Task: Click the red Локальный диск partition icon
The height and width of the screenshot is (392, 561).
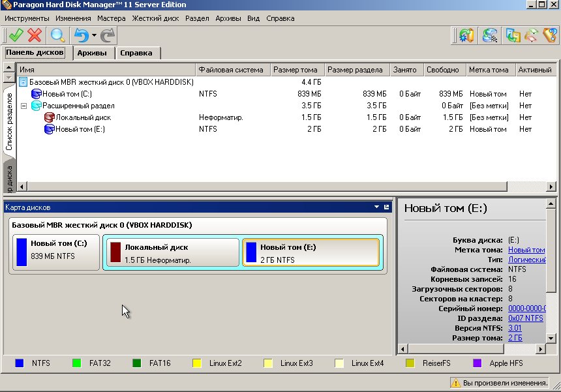Action: (49, 117)
